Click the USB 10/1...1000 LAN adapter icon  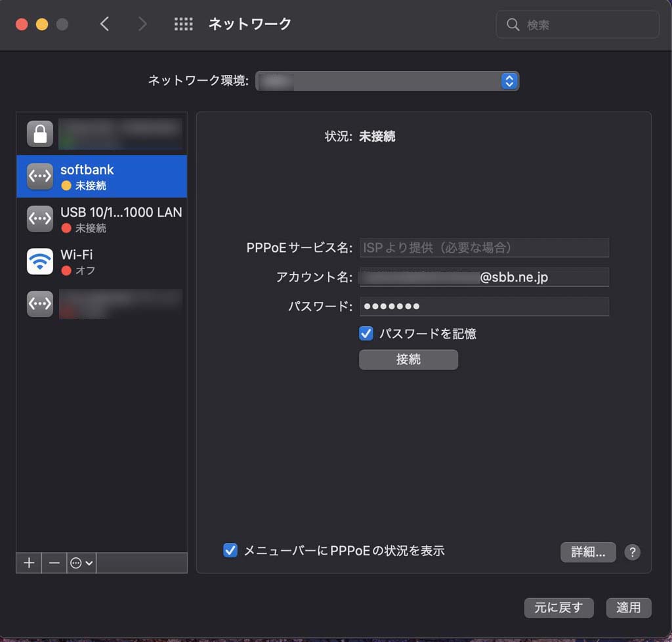coord(40,219)
